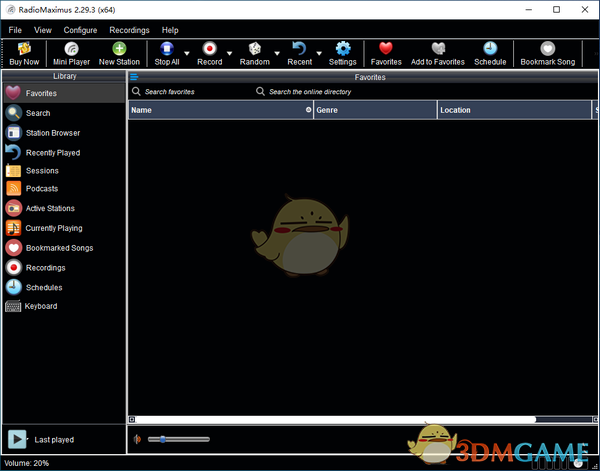Click the Buy Now toolbar icon

(24, 54)
